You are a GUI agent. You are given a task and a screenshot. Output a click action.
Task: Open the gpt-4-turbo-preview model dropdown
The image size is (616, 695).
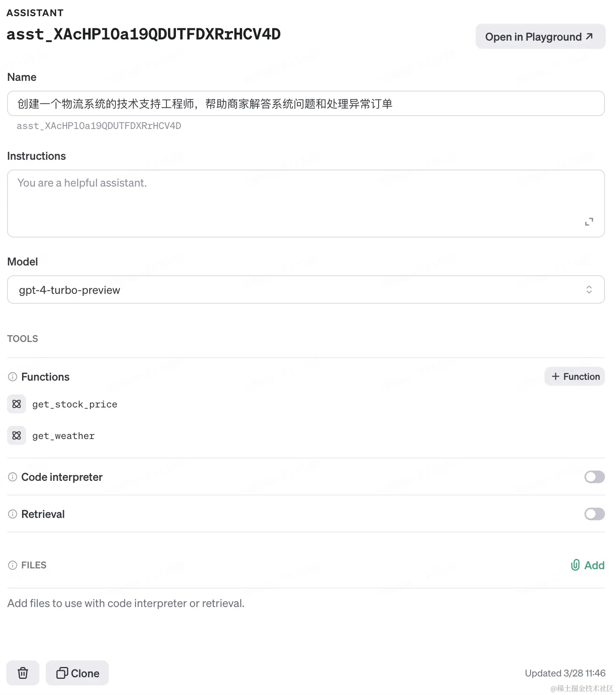pos(306,290)
